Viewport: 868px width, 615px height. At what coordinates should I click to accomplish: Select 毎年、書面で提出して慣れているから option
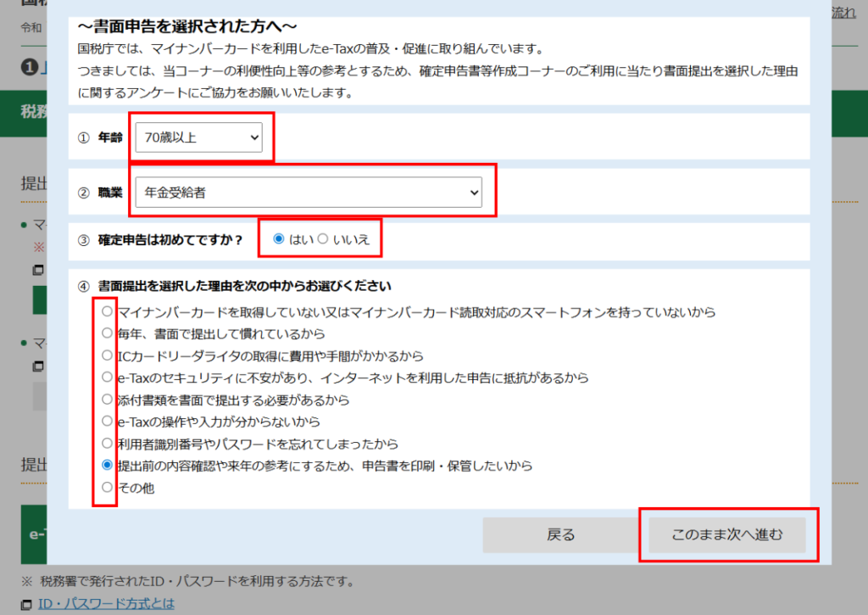(x=107, y=334)
